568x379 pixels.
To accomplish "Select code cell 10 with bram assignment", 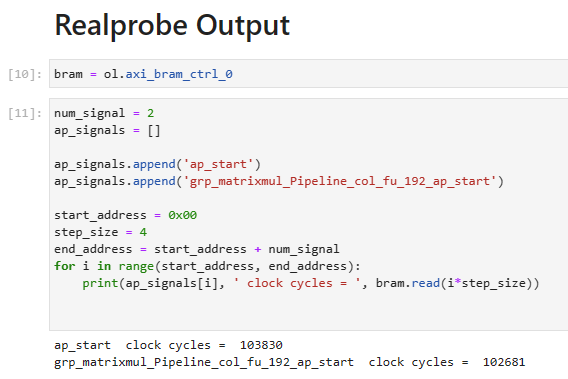I will (x=309, y=74).
